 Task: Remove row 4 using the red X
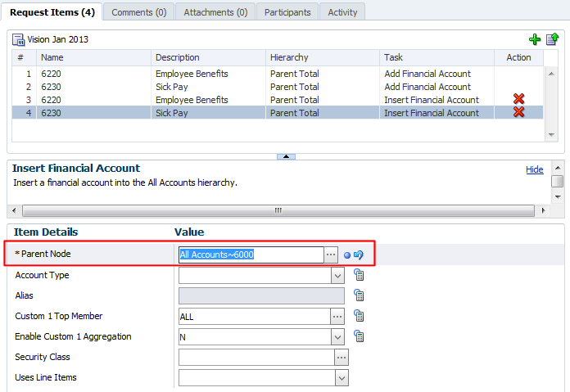(518, 112)
